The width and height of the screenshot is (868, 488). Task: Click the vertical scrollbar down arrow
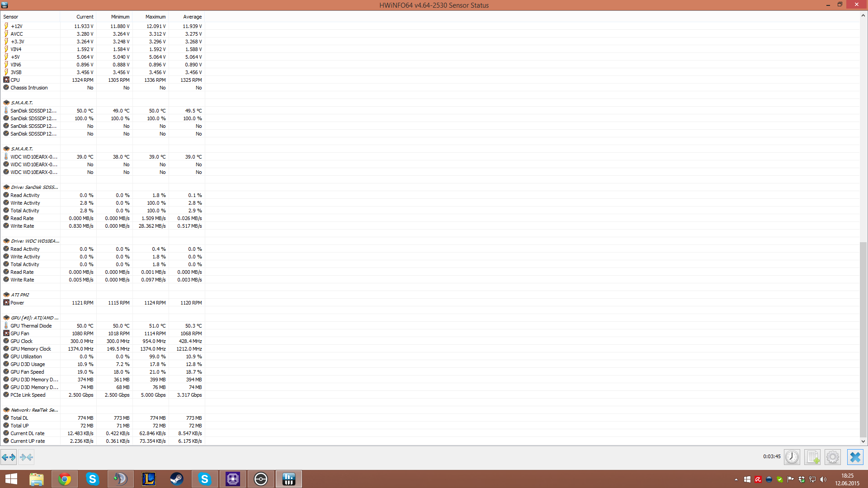click(x=863, y=441)
